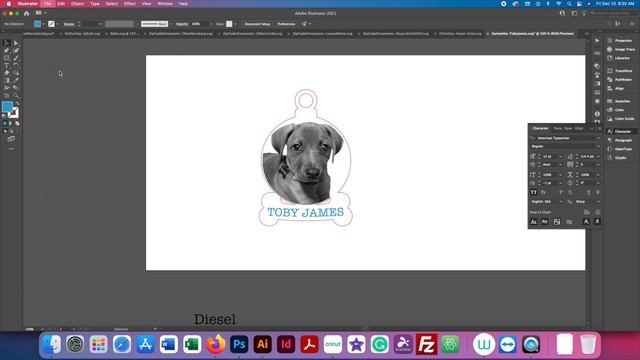This screenshot has height=360, width=640.
Task: Select the Rectangle shape tool
Action: pyautogui.click(x=7, y=58)
